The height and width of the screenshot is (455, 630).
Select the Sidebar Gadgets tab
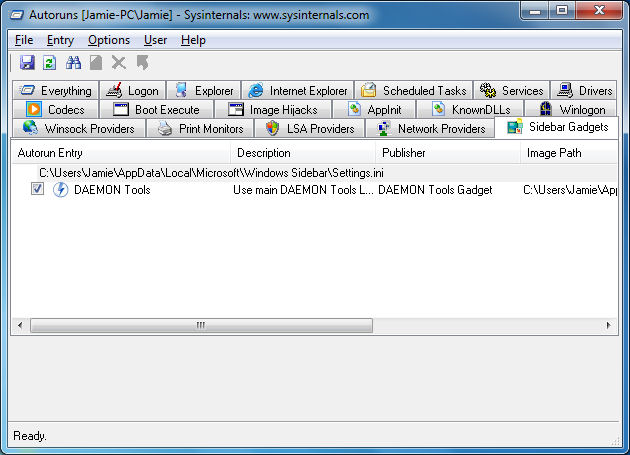pyautogui.click(x=556, y=127)
